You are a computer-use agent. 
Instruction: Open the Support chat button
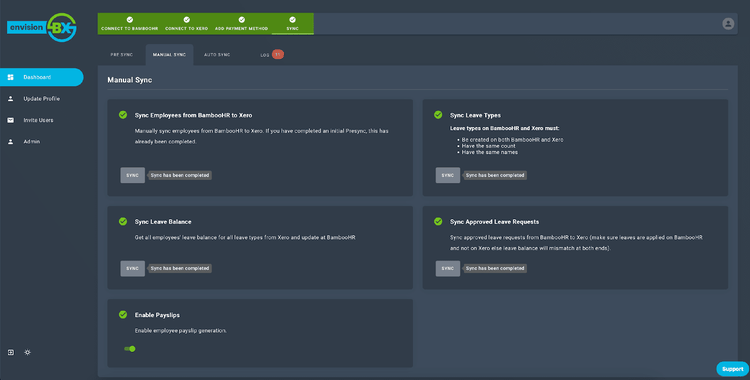coord(732,369)
